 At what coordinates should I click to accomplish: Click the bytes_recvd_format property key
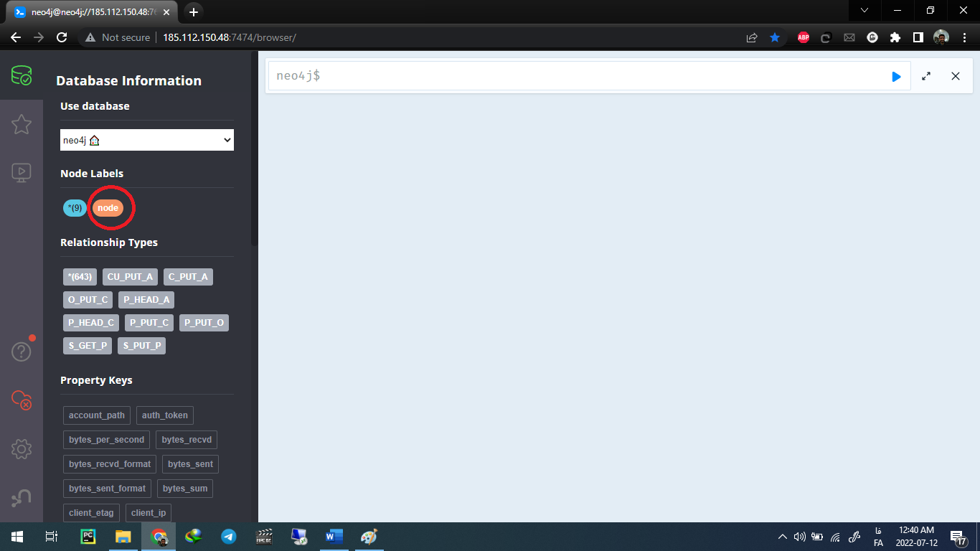[110, 464]
